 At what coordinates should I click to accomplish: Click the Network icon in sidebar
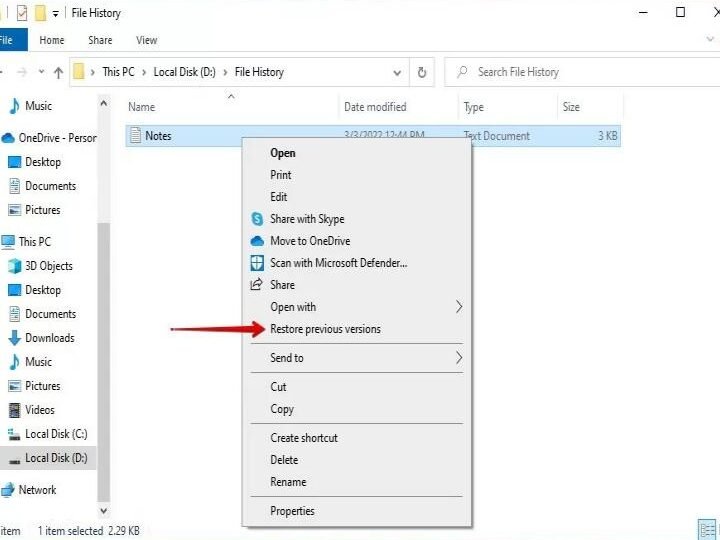click(x=8, y=490)
